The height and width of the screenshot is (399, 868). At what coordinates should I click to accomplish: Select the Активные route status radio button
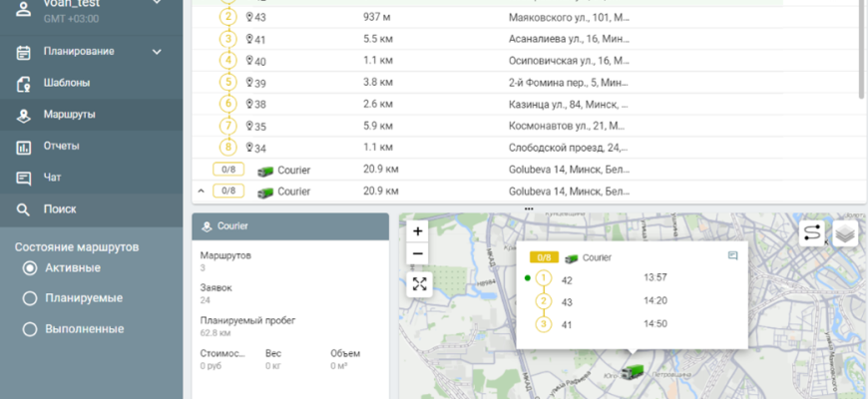click(x=30, y=268)
